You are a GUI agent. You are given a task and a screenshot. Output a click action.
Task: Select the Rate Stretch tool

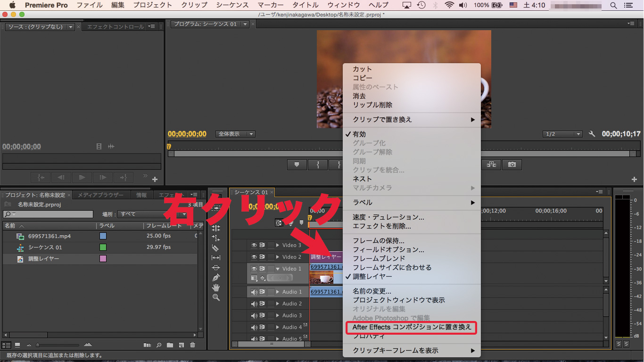pyautogui.click(x=216, y=238)
